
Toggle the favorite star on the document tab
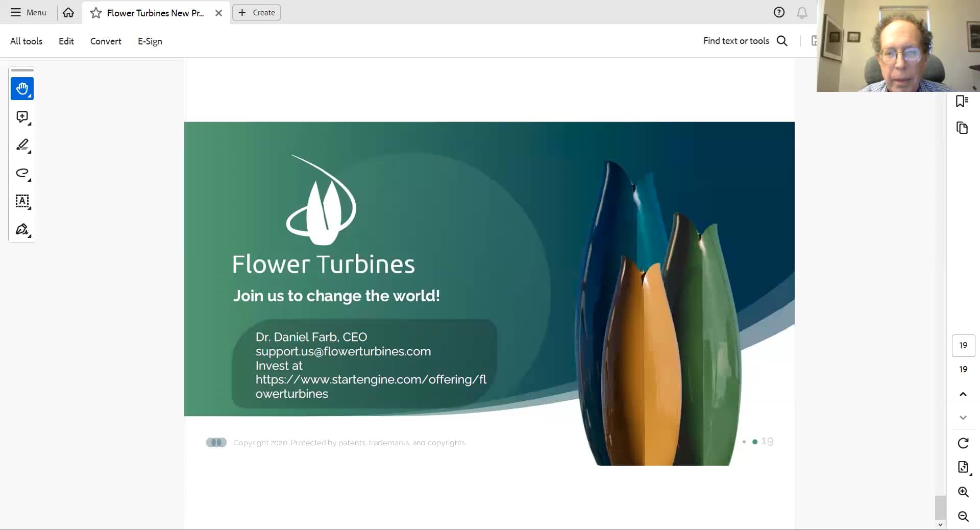(x=95, y=13)
